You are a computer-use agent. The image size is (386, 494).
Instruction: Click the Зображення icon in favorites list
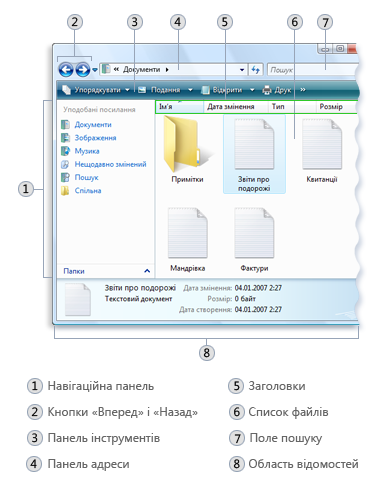[x=65, y=138]
